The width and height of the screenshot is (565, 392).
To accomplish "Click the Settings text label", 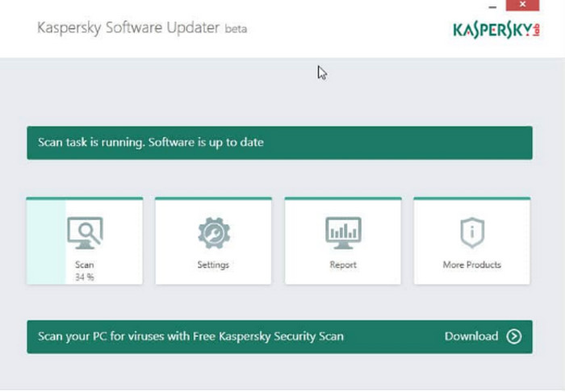I will click(213, 265).
